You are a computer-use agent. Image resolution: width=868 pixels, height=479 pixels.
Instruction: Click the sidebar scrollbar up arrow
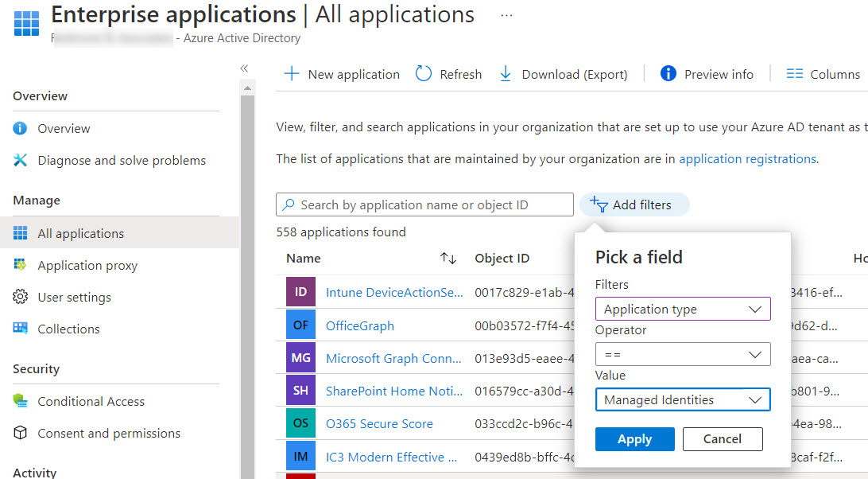tap(247, 88)
